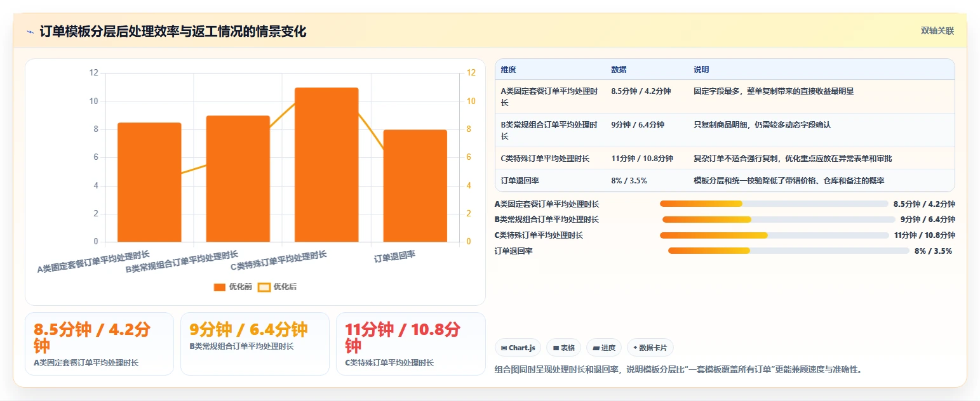
Task: Click the page title 订单模板分层后处理效率
Action: tap(173, 32)
